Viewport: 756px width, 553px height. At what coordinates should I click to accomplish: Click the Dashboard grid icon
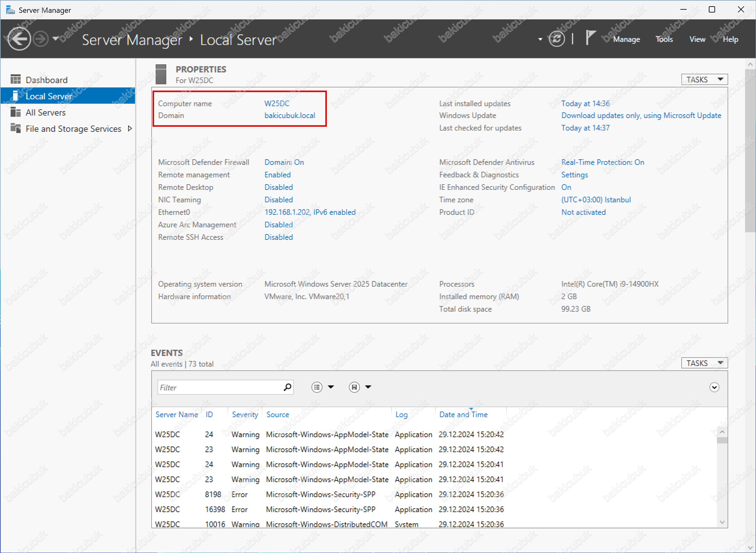point(15,79)
